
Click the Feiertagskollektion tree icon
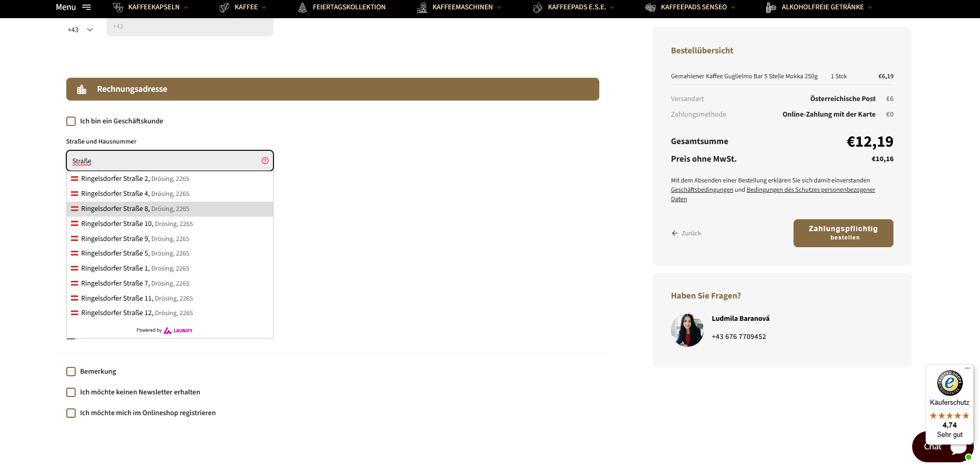(x=302, y=7)
